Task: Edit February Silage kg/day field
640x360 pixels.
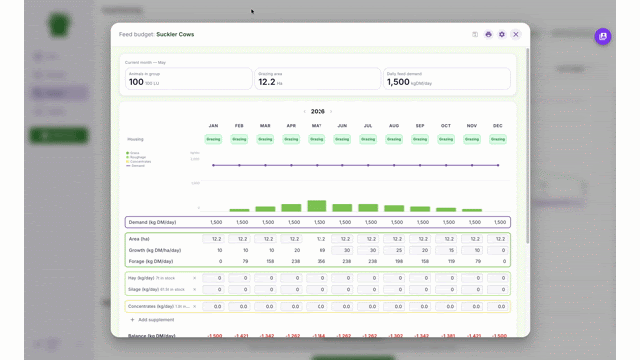Action: 239,289
